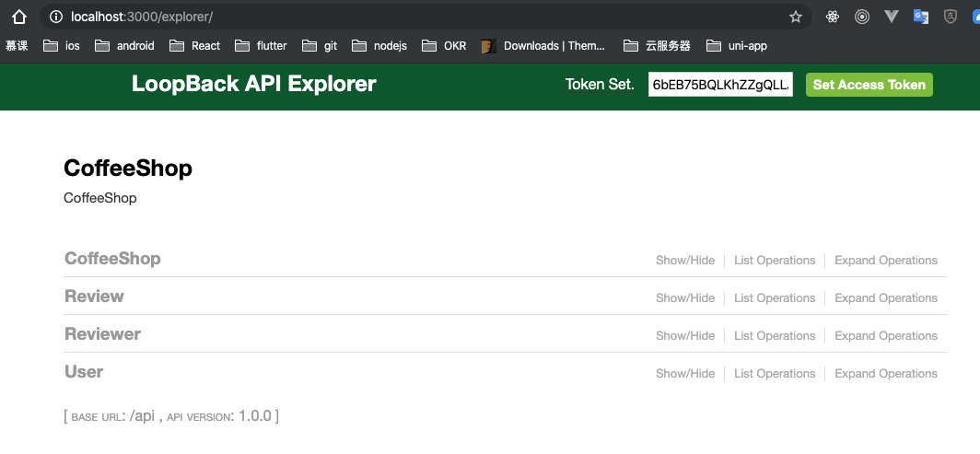980x454 pixels.
Task: List Operations for Reviewer
Action: [775, 336]
